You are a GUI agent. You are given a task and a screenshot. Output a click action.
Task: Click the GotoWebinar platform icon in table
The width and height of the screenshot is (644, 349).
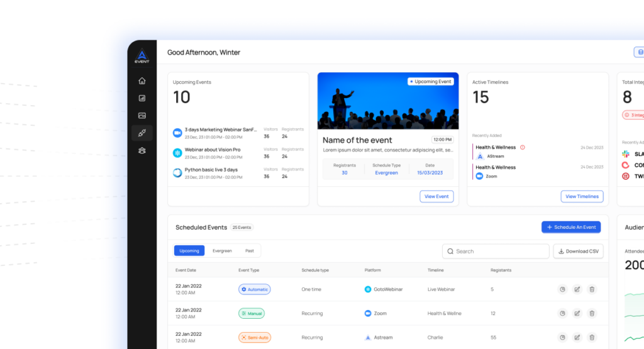(x=367, y=289)
